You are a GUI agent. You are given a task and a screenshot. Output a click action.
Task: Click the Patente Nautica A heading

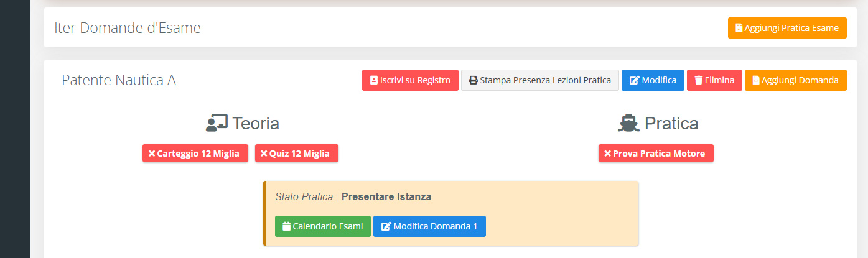click(x=119, y=80)
